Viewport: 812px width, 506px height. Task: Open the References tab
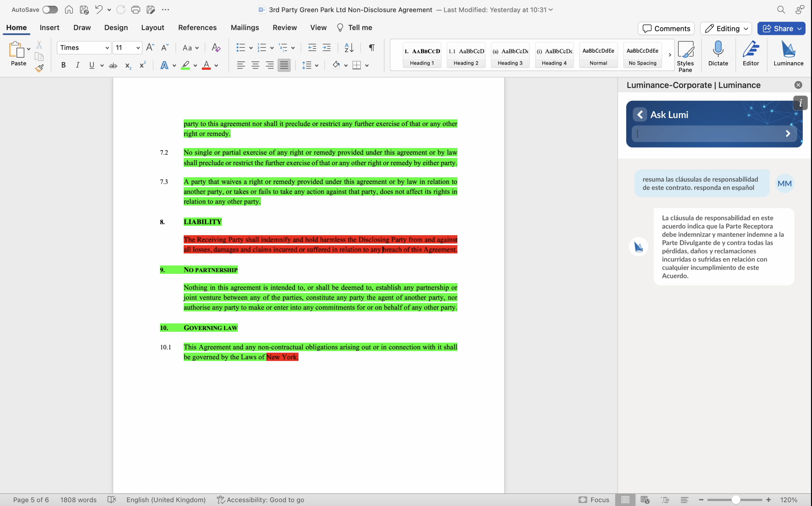(x=197, y=27)
